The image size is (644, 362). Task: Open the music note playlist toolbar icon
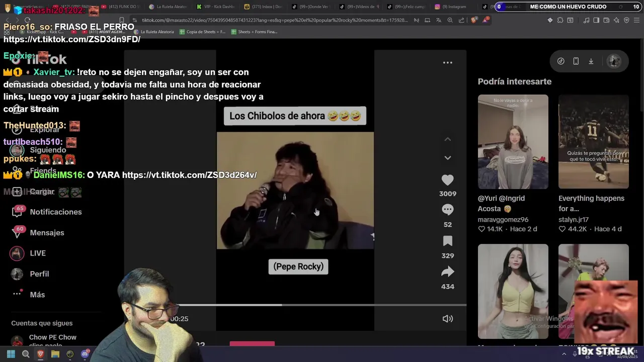[x=586, y=20]
